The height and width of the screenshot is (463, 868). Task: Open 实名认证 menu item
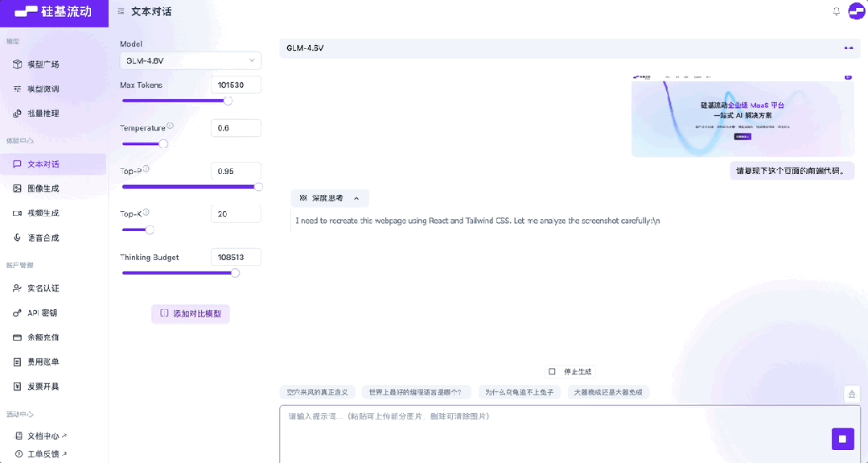[x=53, y=288]
